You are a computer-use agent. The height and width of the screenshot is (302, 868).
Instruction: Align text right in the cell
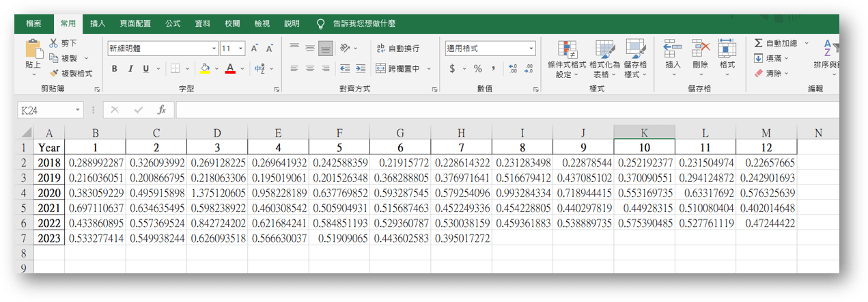point(326,68)
